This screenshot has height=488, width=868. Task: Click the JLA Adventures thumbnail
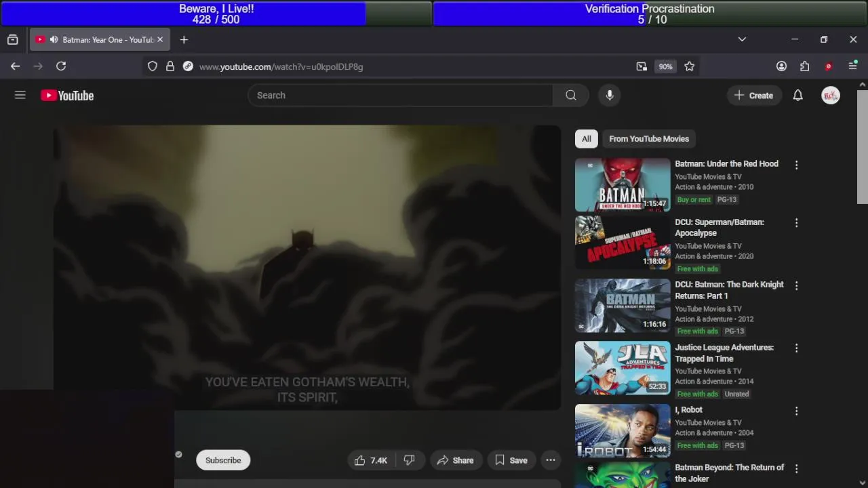[x=623, y=368]
